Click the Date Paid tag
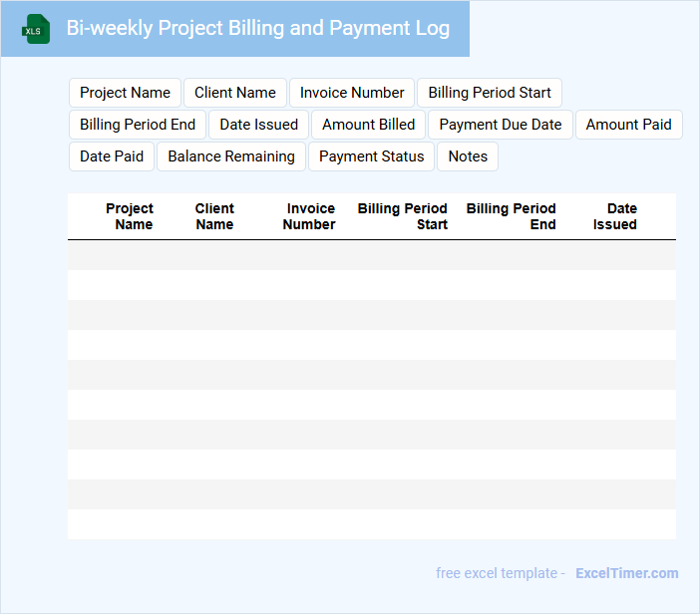The height and width of the screenshot is (614, 700). [112, 156]
